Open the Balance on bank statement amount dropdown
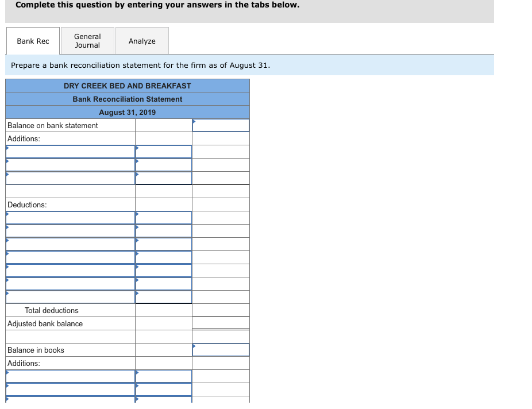The width and height of the screenshot is (532, 409). click(221, 125)
